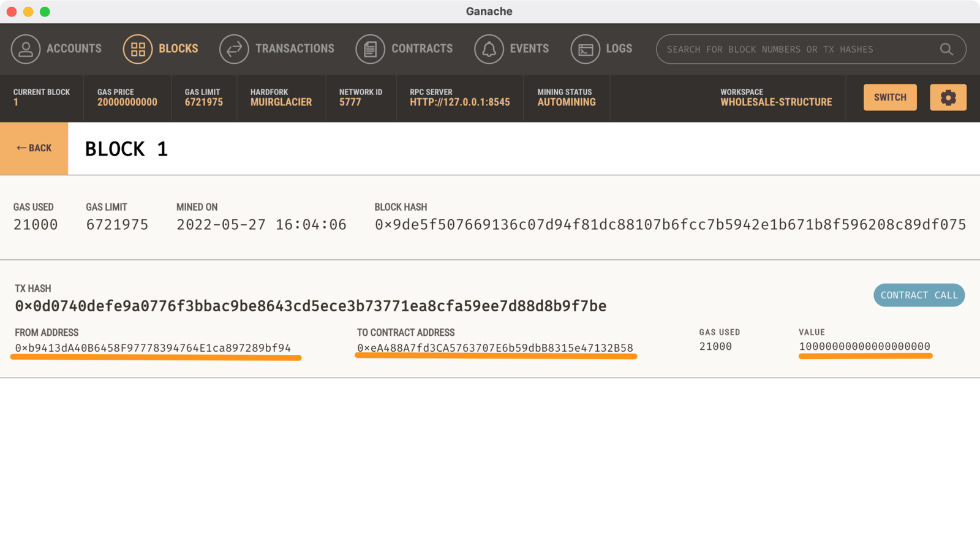This screenshot has width=980, height=557.
Task: Click the Transactions arrows icon
Action: coord(234,49)
